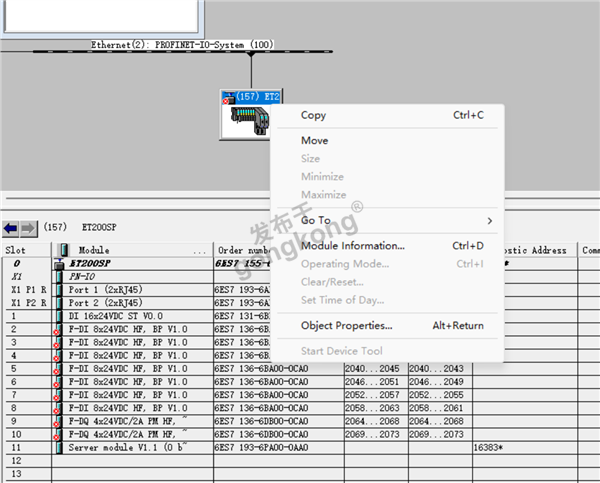Click the error-marked icon of slot 9 F-DQ module

(58, 421)
